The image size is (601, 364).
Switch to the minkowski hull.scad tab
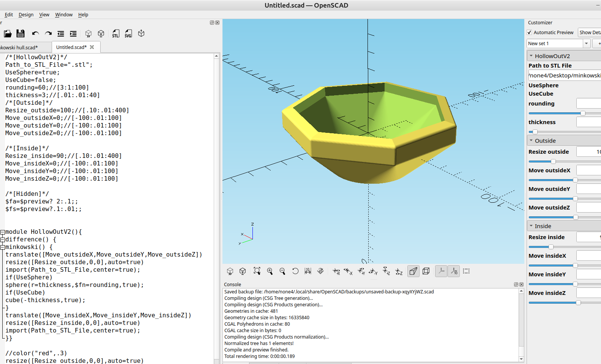click(x=21, y=47)
